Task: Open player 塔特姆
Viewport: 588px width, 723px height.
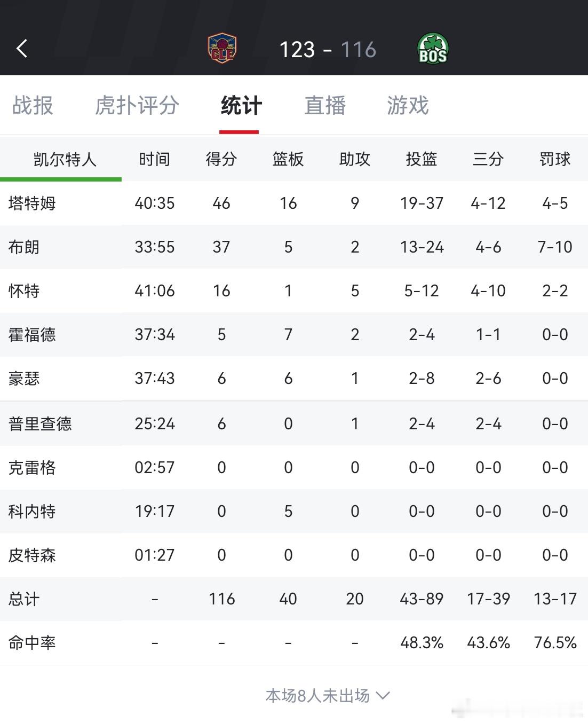Action: pos(32,203)
